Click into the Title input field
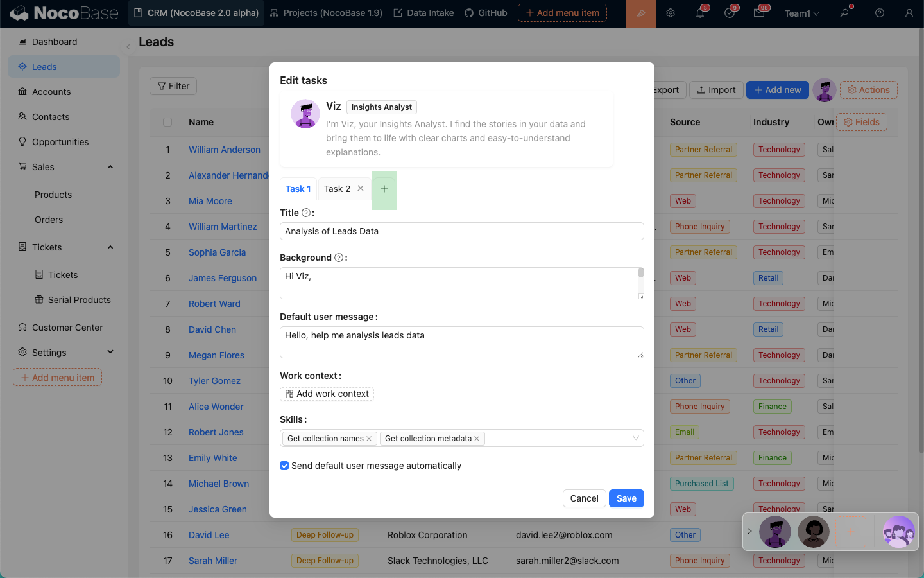Viewport: 924px width, 578px height. coord(461,231)
